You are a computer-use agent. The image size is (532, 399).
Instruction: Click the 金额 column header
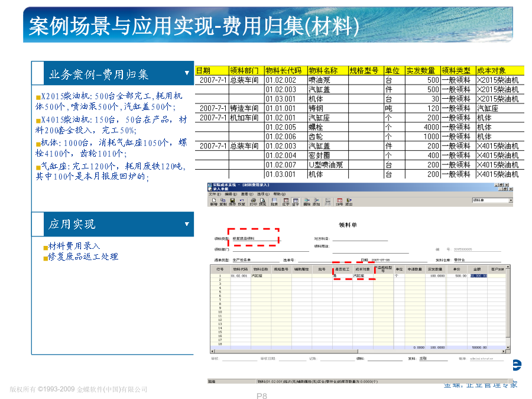click(x=477, y=269)
